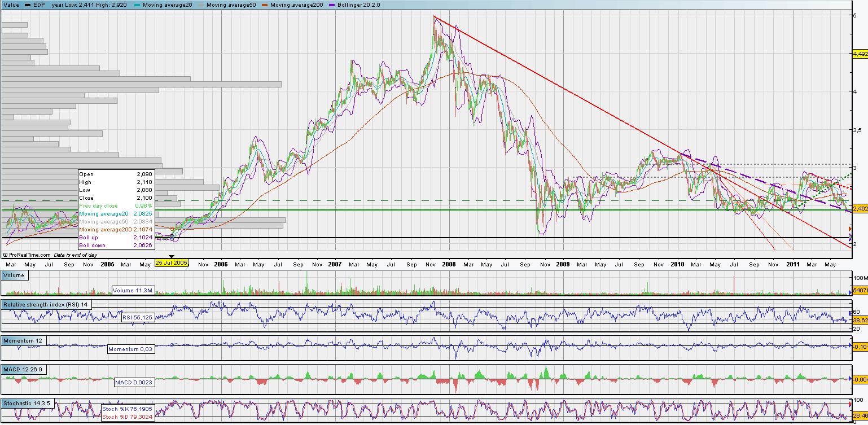Click the Stoch %K 76,1905 readout
Image resolution: width=868 pixels, height=425 pixels.
click(127, 408)
